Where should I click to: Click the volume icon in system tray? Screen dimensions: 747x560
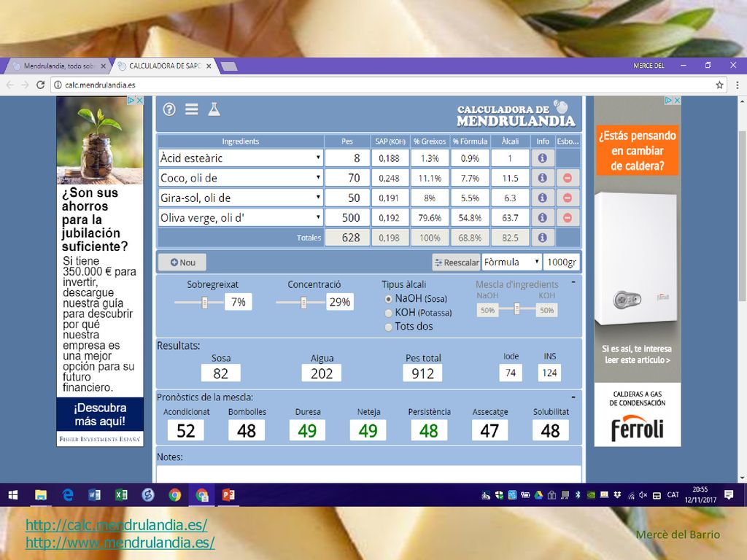click(643, 495)
